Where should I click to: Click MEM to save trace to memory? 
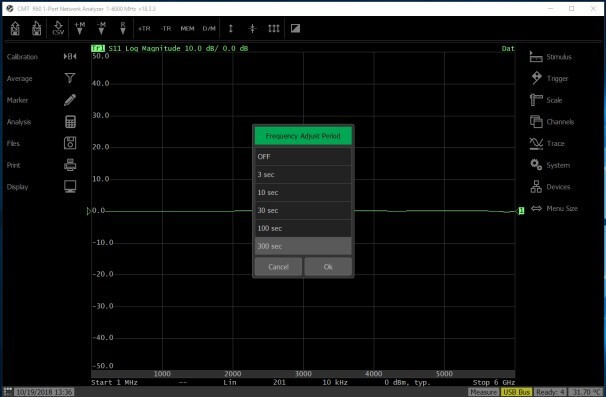coord(187,29)
